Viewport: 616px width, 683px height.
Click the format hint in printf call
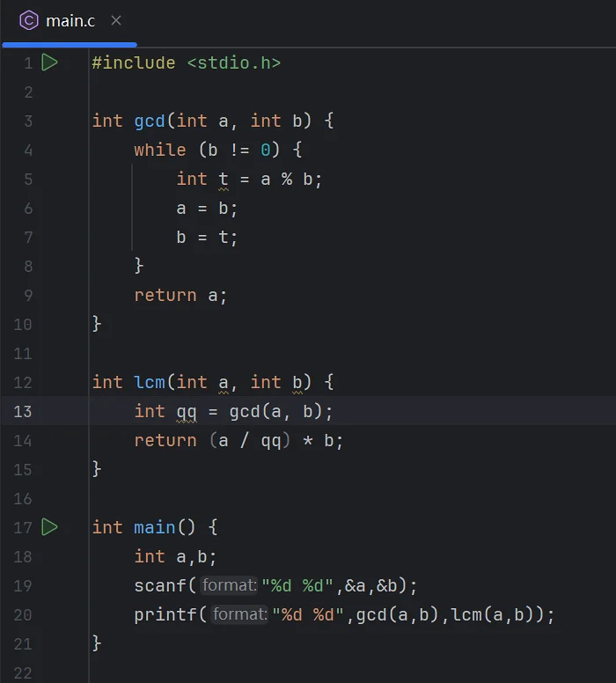239,614
